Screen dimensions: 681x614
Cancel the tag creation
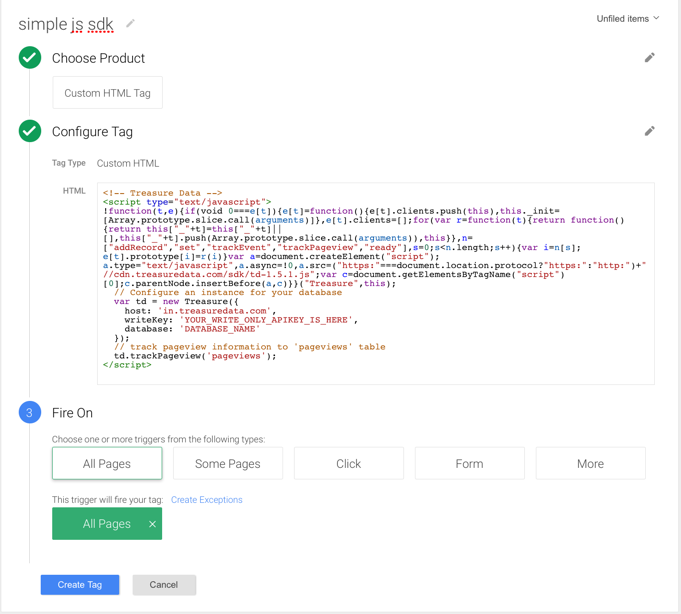point(164,585)
